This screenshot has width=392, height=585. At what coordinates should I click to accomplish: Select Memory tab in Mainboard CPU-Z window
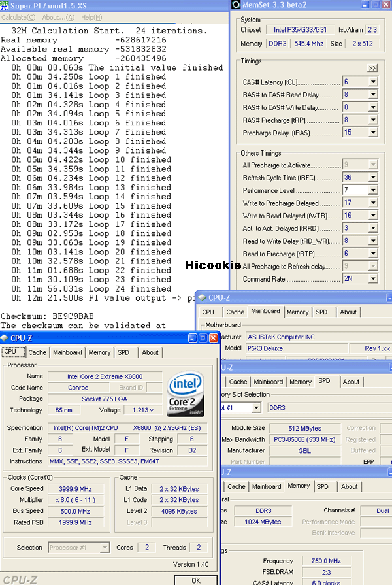tap(298, 312)
